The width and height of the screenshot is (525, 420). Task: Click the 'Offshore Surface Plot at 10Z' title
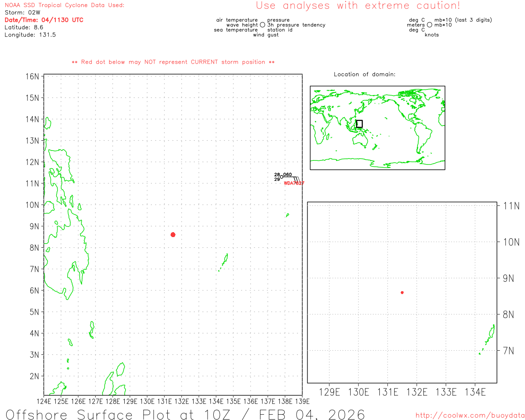(x=185, y=414)
